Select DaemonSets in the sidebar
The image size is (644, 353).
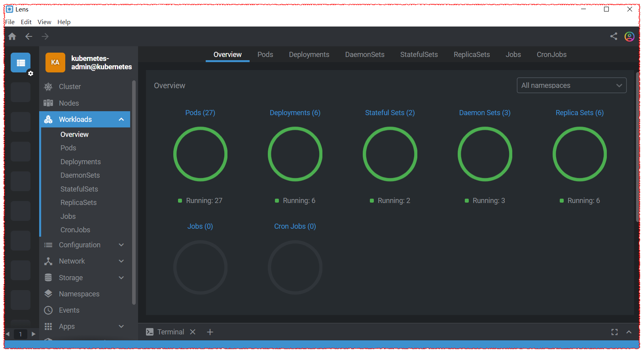click(x=80, y=175)
